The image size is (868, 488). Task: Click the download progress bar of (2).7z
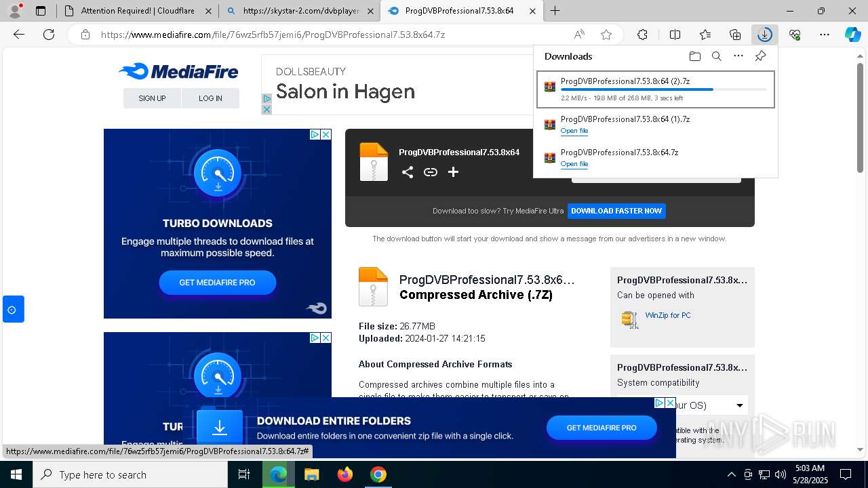point(664,89)
